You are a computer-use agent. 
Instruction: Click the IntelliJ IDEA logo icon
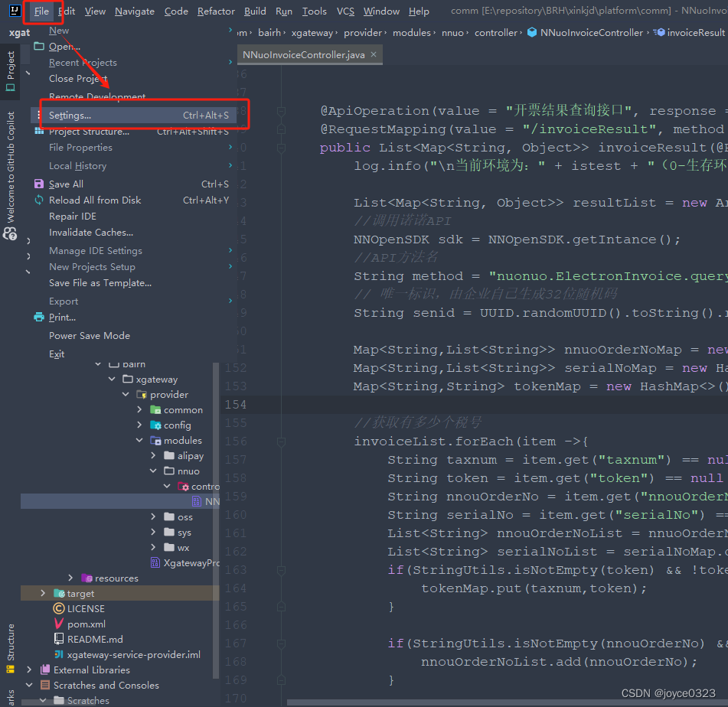15,10
